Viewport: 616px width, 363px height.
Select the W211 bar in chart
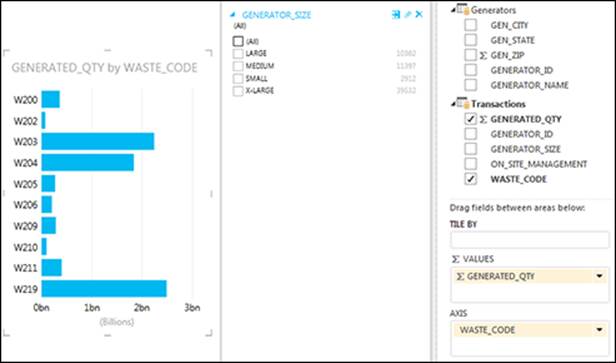coord(51,268)
